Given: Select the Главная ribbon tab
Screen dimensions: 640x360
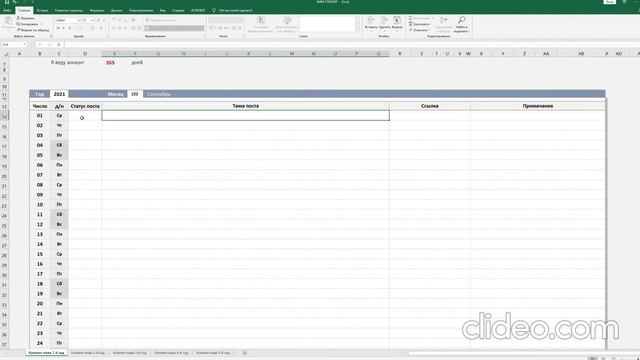Looking at the screenshot, I should (24, 10).
